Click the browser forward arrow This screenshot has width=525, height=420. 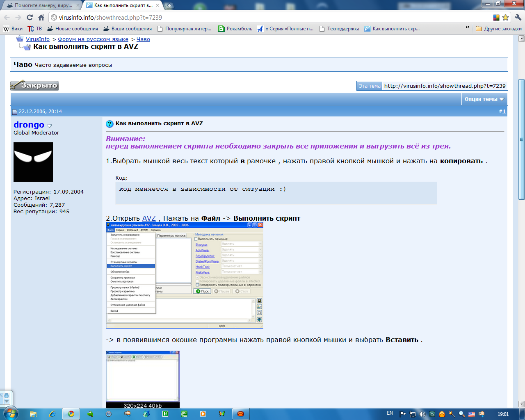click(18, 17)
